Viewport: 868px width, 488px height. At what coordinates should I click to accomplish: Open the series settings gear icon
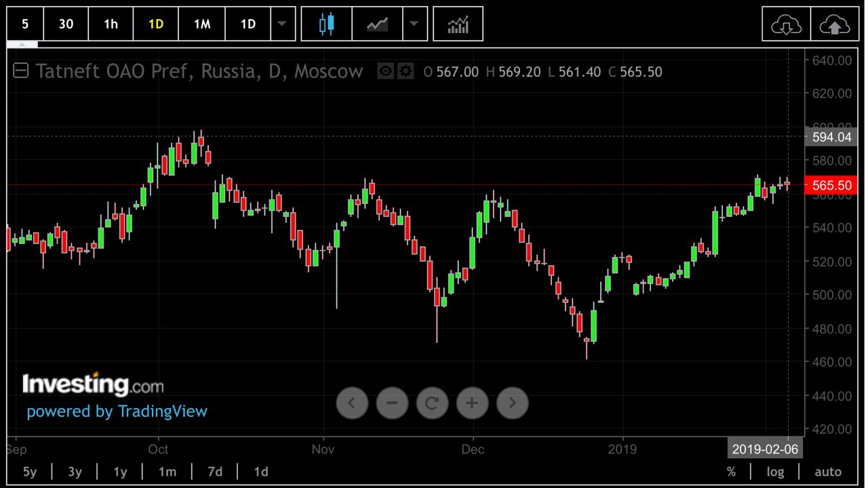click(406, 70)
